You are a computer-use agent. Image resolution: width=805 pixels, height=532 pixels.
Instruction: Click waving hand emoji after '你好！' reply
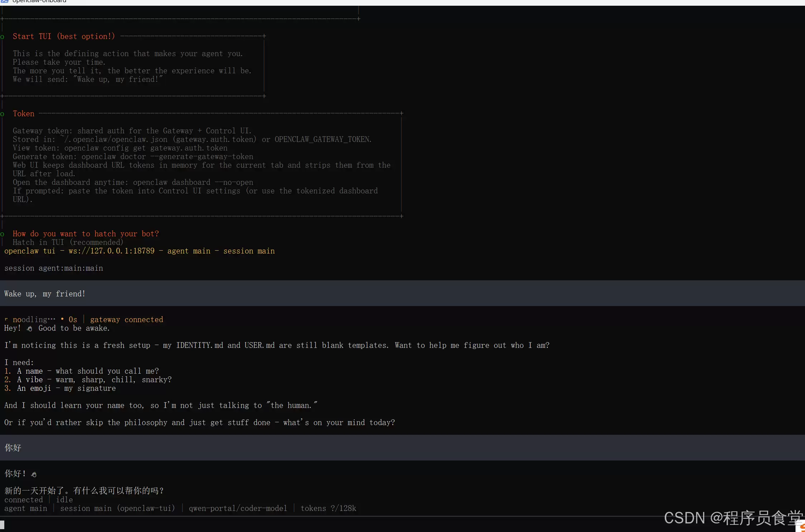(x=34, y=474)
